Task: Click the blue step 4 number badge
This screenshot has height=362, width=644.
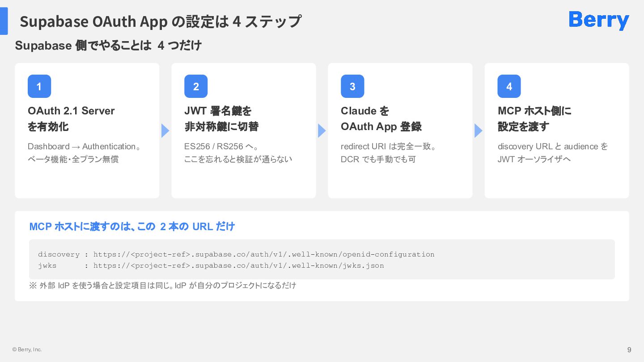Action: coord(509,86)
